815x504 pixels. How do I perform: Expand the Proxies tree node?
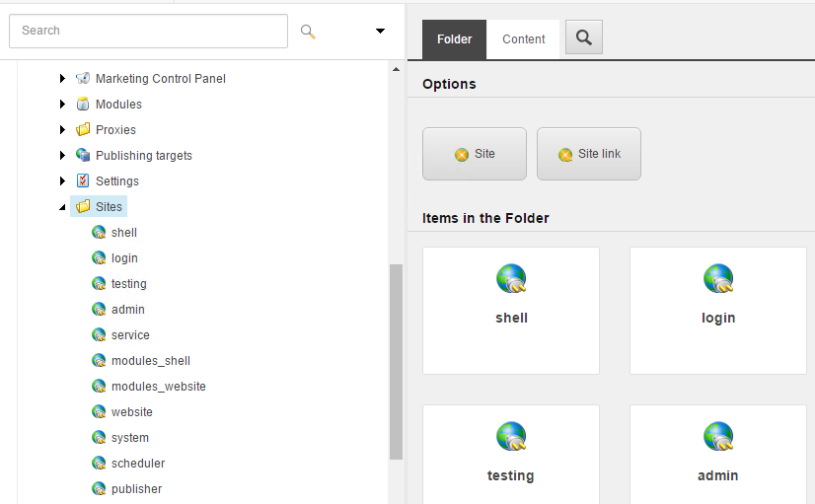62,129
